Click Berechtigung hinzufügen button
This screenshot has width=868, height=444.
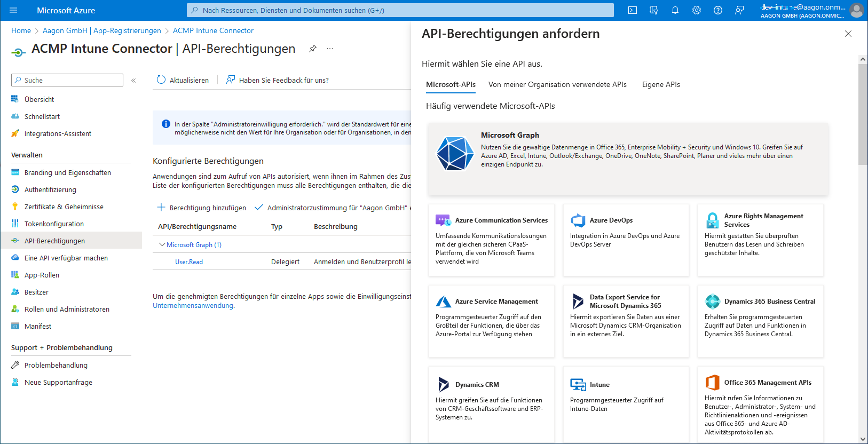point(202,208)
